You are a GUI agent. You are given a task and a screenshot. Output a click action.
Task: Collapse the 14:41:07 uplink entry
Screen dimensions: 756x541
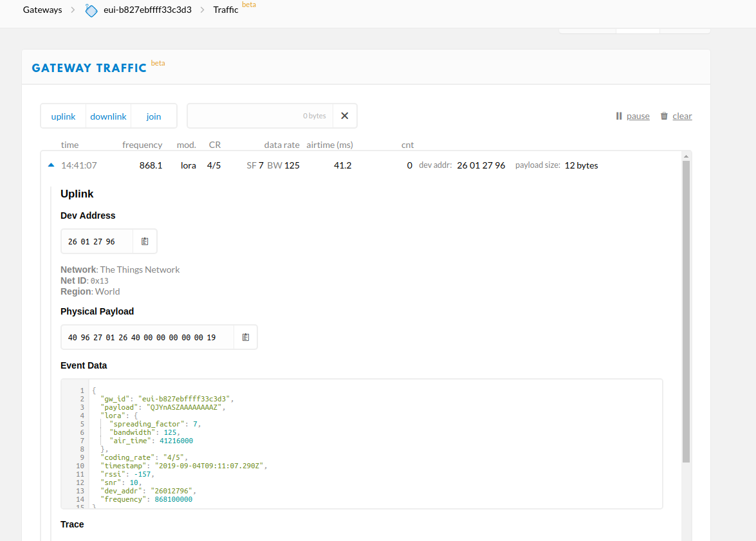click(51, 165)
